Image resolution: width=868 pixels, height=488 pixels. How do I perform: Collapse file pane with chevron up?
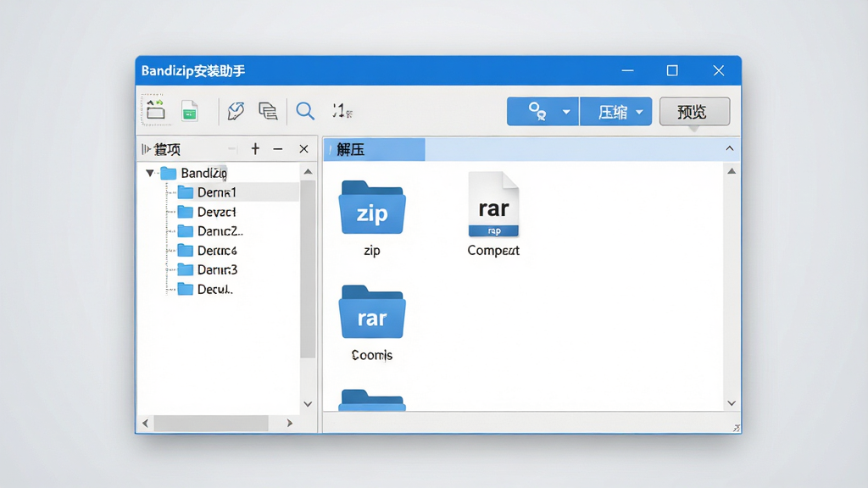pyautogui.click(x=730, y=148)
